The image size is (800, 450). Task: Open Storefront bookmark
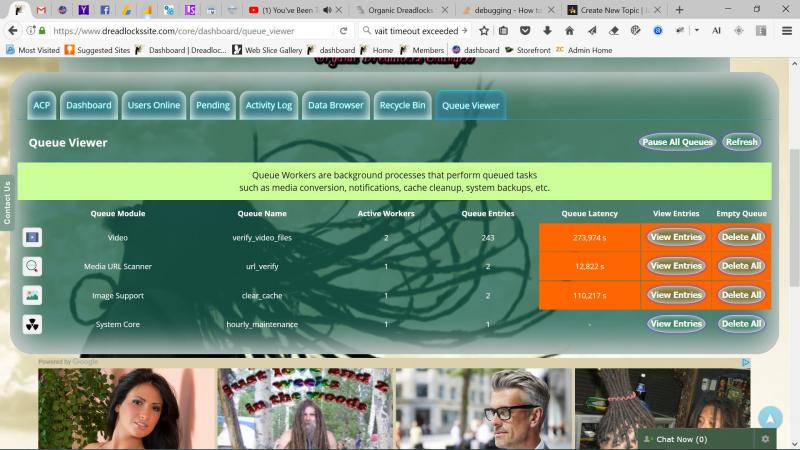coord(528,50)
